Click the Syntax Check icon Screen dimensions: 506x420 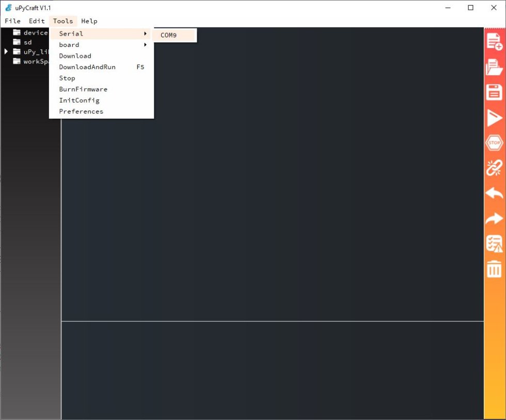pos(494,244)
